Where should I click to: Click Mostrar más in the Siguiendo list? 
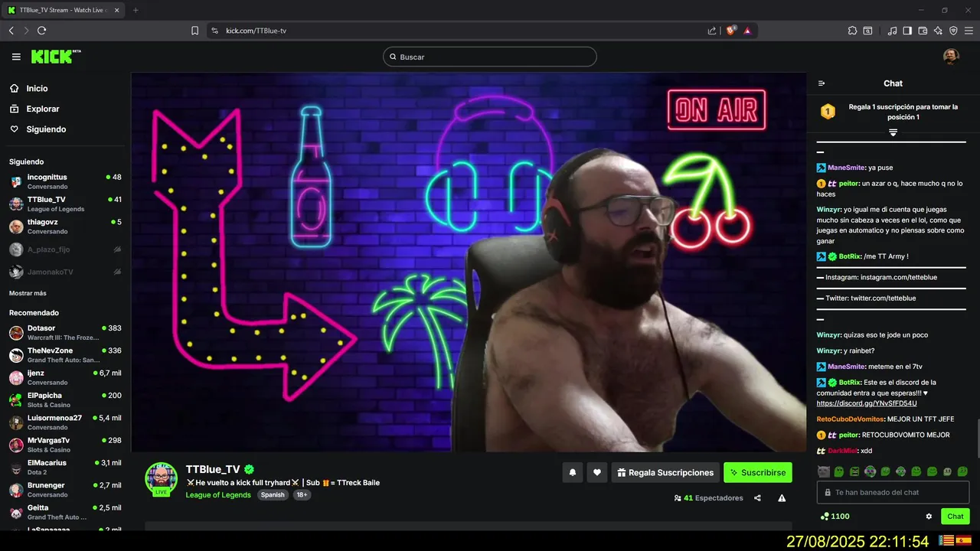(28, 293)
